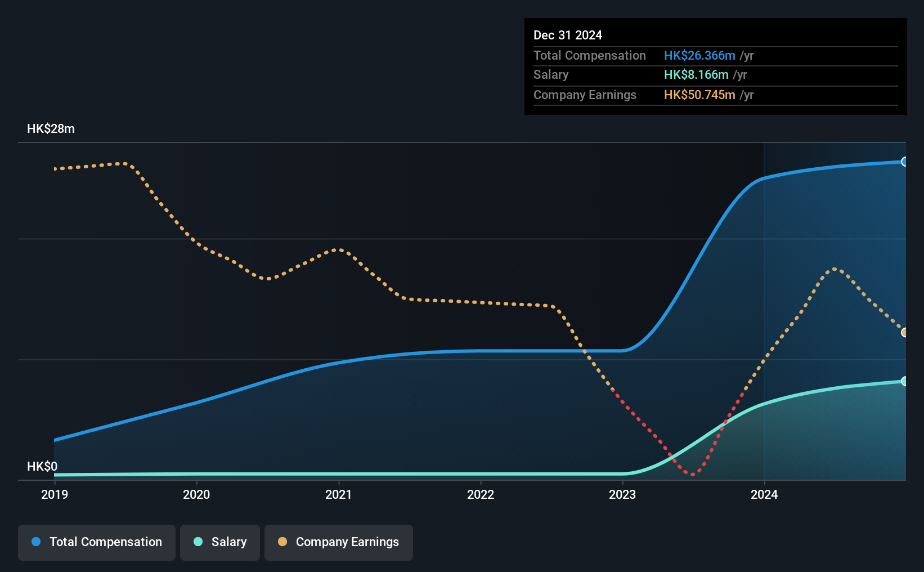Image resolution: width=924 pixels, height=572 pixels.
Task: Click the teal Salary legend dot
Action: 198,542
